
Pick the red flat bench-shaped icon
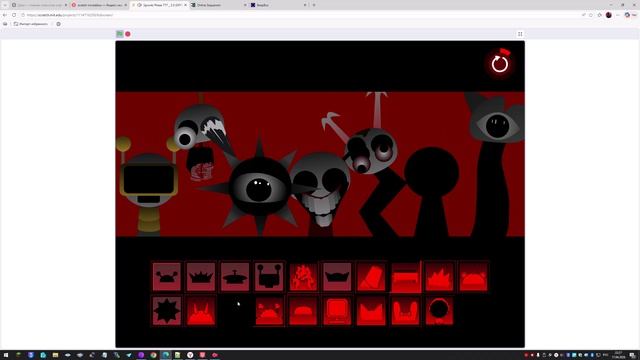[x=405, y=277]
